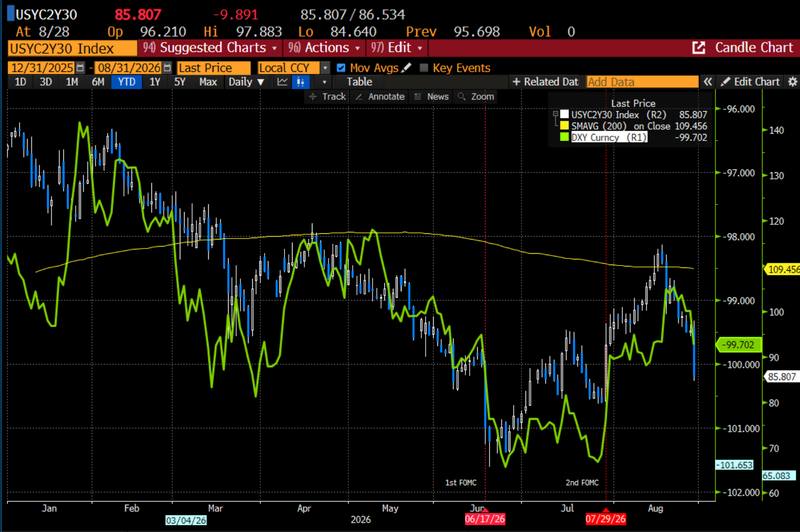Viewport: 800px width, 532px height.
Task: Click the USYC2Y30 Index security field
Action: pyautogui.click(x=72, y=48)
